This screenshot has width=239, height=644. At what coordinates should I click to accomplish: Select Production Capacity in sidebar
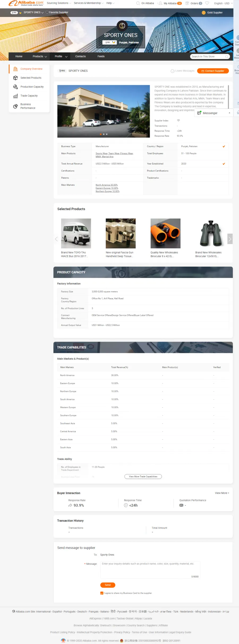tap(32, 87)
